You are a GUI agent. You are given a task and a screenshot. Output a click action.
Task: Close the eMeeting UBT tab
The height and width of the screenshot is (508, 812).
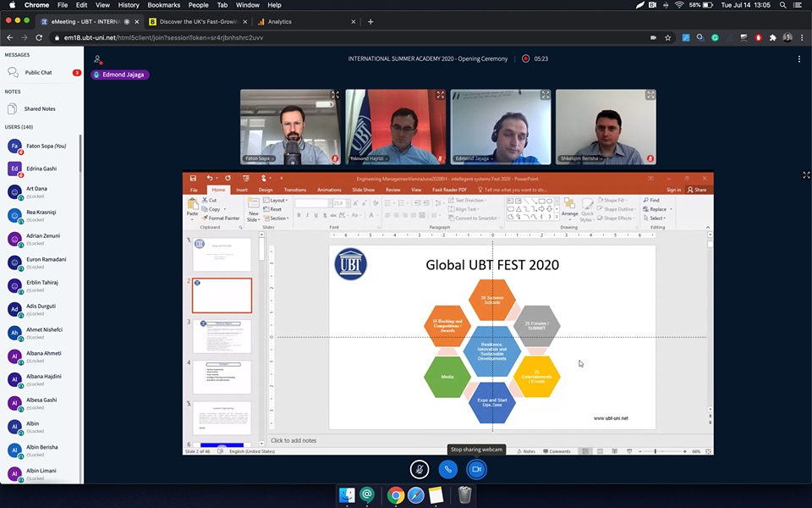[137, 22]
